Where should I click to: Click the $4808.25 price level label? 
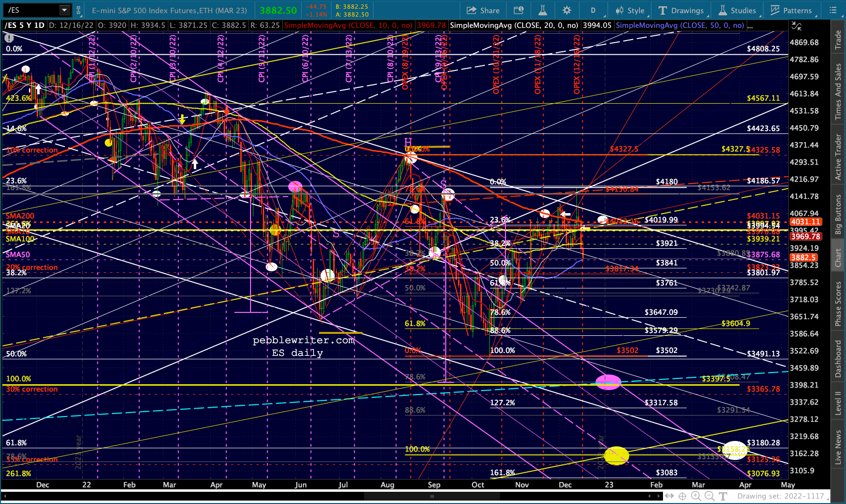pos(763,49)
